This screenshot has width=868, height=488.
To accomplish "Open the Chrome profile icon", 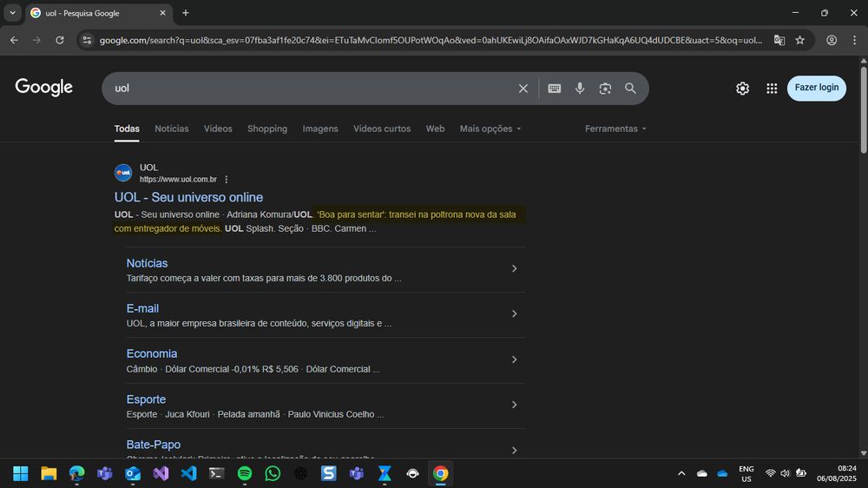I will (832, 40).
